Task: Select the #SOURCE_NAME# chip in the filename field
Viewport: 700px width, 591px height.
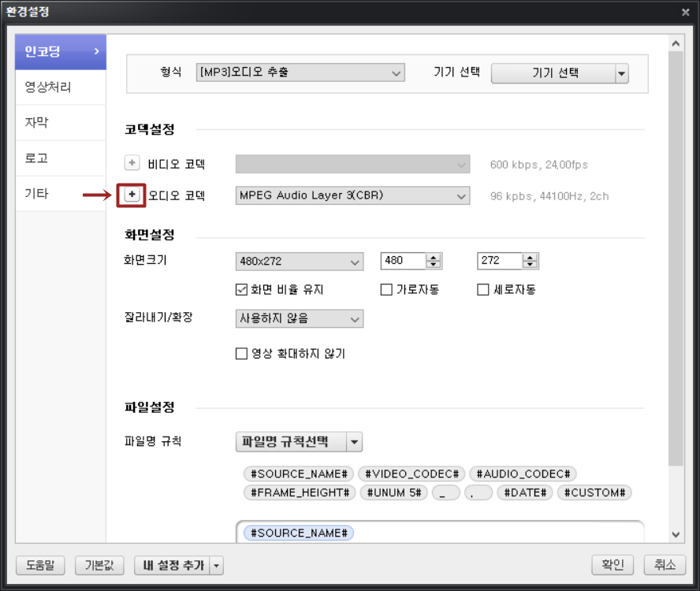Action: [x=299, y=533]
